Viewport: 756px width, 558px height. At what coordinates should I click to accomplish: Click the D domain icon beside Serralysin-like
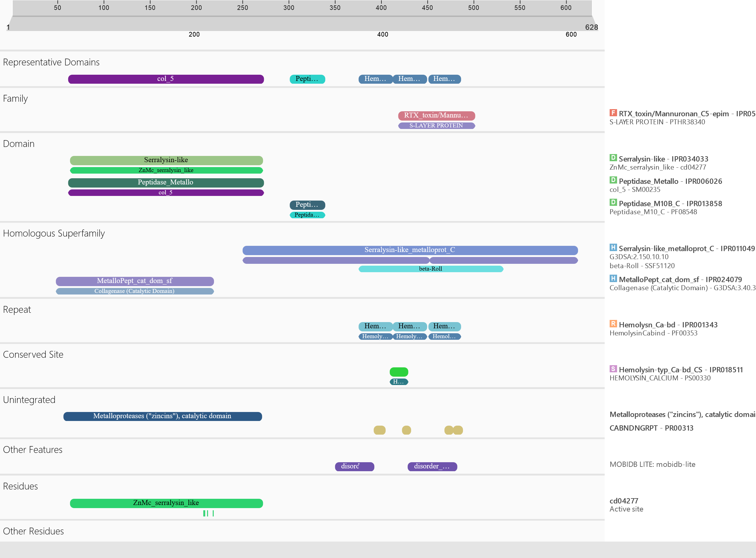click(x=613, y=158)
